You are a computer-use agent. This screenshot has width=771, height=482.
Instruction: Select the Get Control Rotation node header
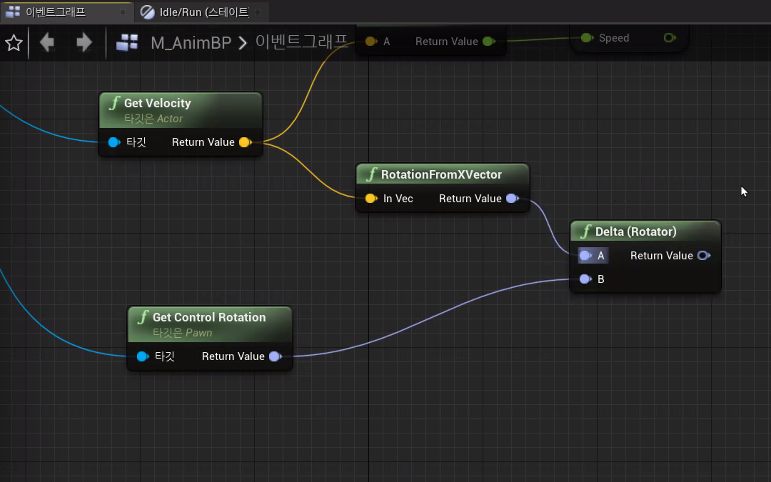(209, 324)
